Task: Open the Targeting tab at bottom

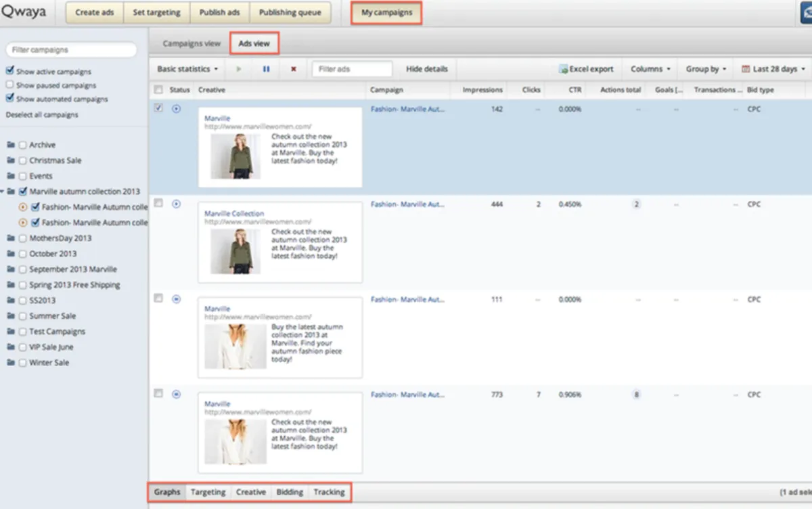Action: coord(208,492)
